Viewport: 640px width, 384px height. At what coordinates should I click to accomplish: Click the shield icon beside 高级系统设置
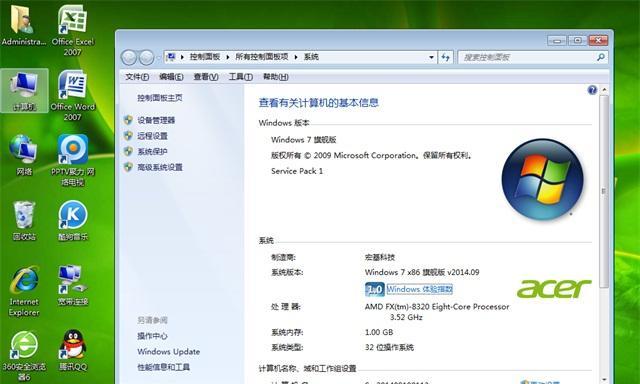[128, 167]
